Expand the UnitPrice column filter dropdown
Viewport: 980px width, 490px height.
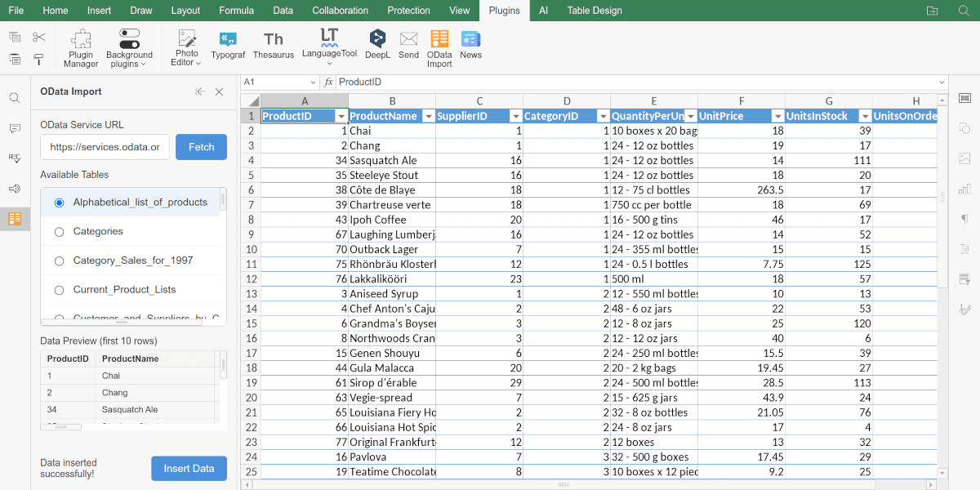777,117
